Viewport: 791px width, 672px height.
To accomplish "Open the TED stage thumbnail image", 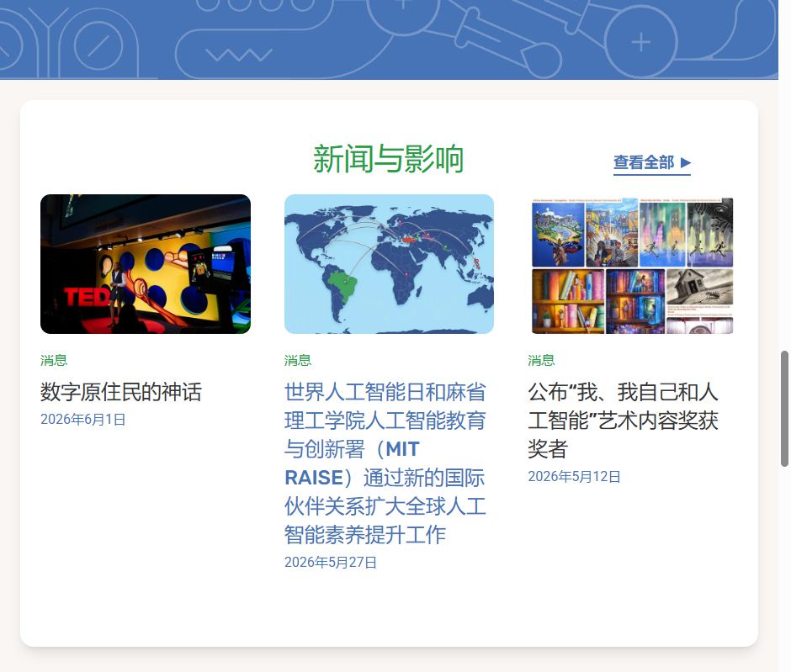I will (x=146, y=264).
